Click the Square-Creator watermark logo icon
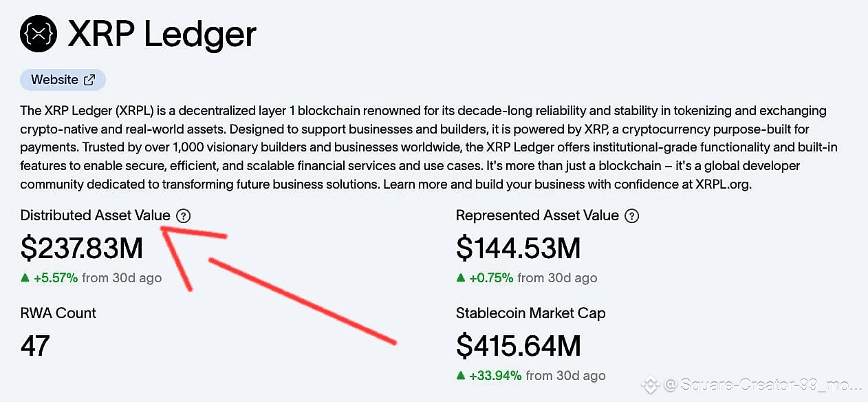Screen dimensions: 868x402 click(x=650, y=385)
